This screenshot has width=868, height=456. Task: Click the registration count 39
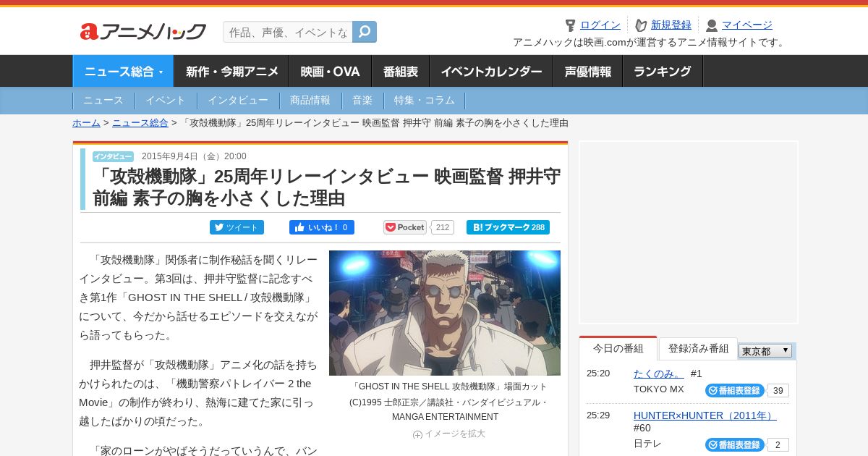778,391
